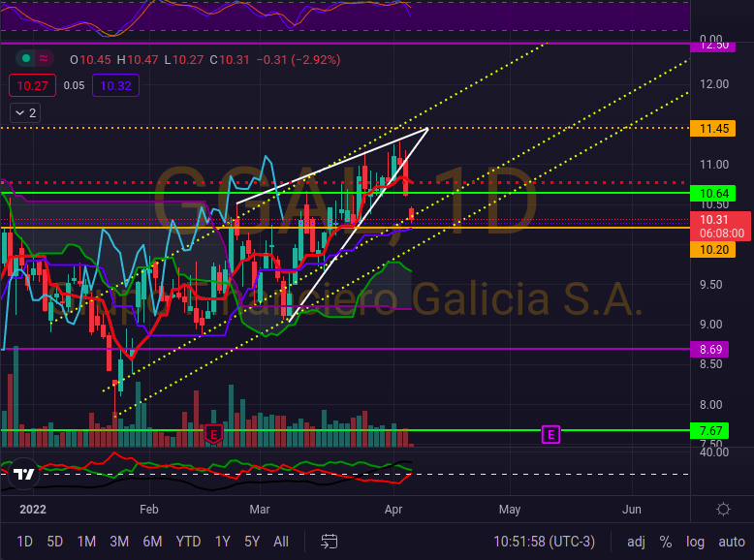Open timezone menu showing UTC-3 clock
The image size is (754, 560).
coord(546,541)
